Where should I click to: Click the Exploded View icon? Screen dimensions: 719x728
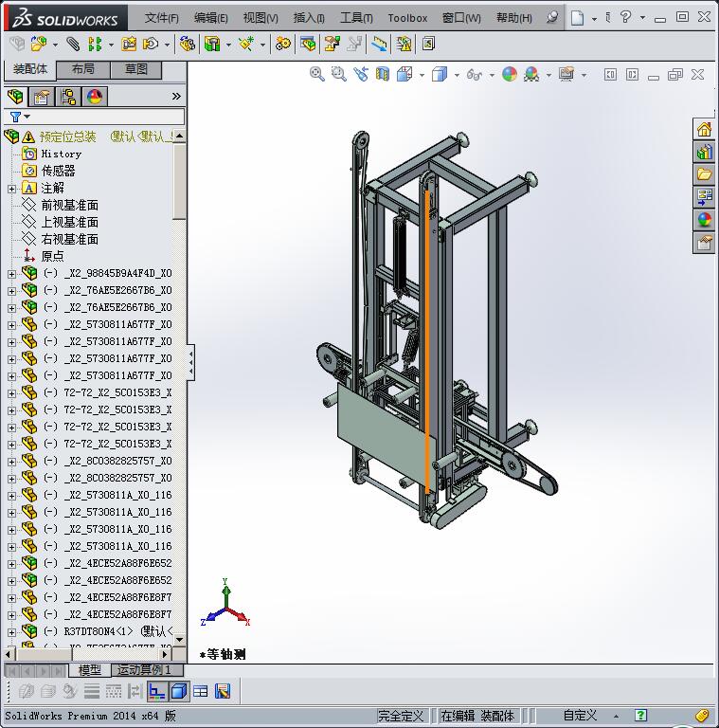pyautogui.click(x=333, y=45)
